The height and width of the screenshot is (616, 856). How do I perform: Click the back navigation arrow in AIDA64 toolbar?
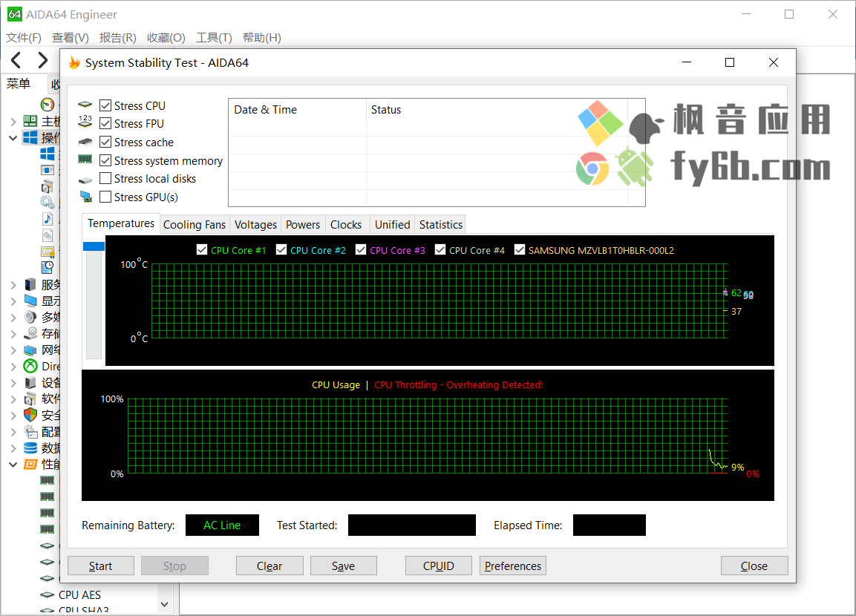[16, 59]
